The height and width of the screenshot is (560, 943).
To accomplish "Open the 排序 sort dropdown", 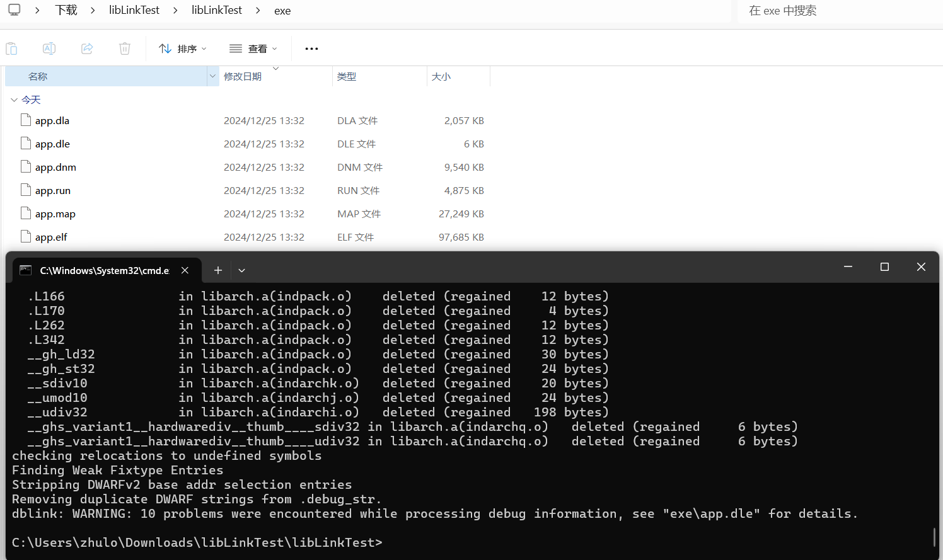I will coord(183,49).
